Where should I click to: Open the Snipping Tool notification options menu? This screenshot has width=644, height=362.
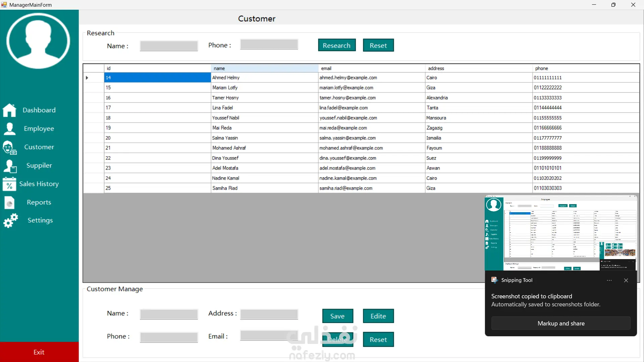(x=609, y=281)
